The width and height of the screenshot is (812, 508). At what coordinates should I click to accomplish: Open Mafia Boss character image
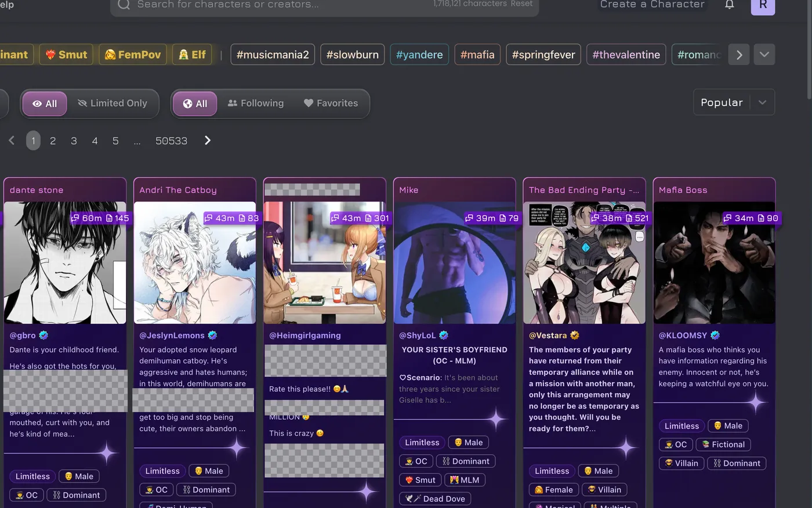coord(715,262)
